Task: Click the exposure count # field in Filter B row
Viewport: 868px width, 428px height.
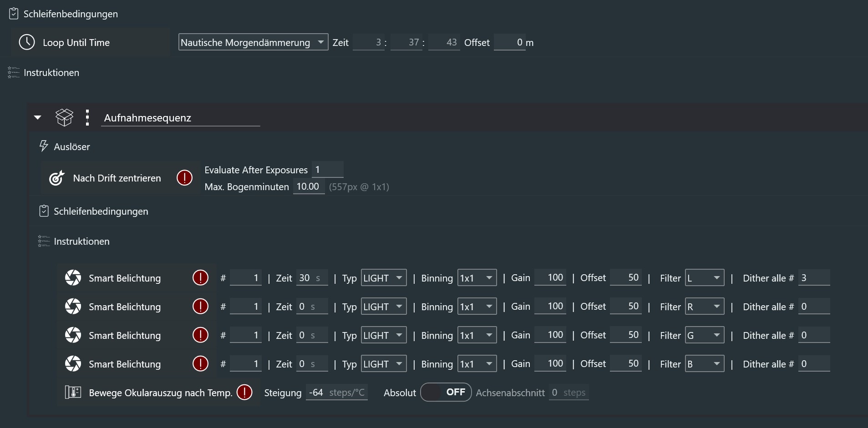Action: tap(246, 363)
